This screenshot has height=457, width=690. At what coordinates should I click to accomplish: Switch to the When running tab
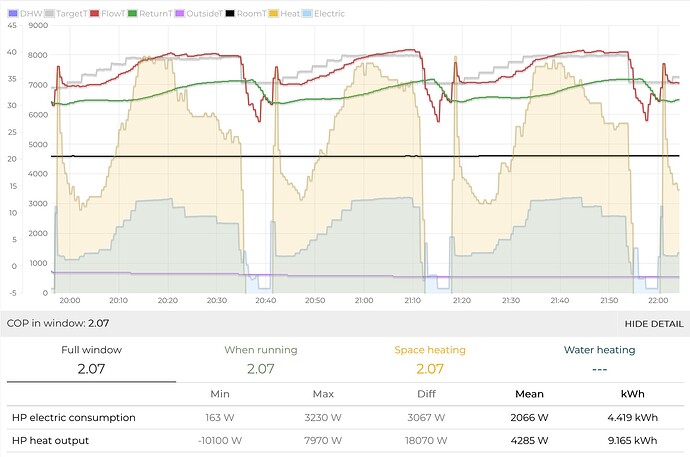[x=260, y=359]
